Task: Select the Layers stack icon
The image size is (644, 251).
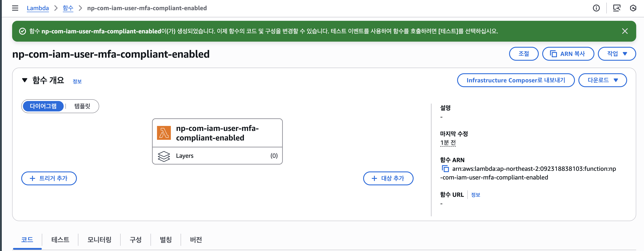Action: pos(164,156)
